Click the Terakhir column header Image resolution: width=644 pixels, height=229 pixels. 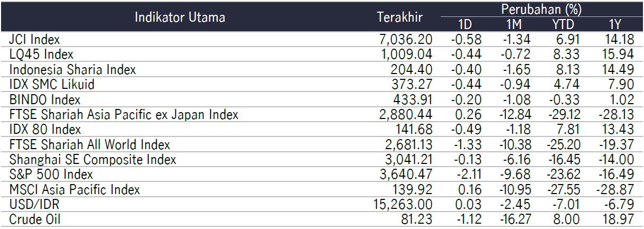coord(400,17)
